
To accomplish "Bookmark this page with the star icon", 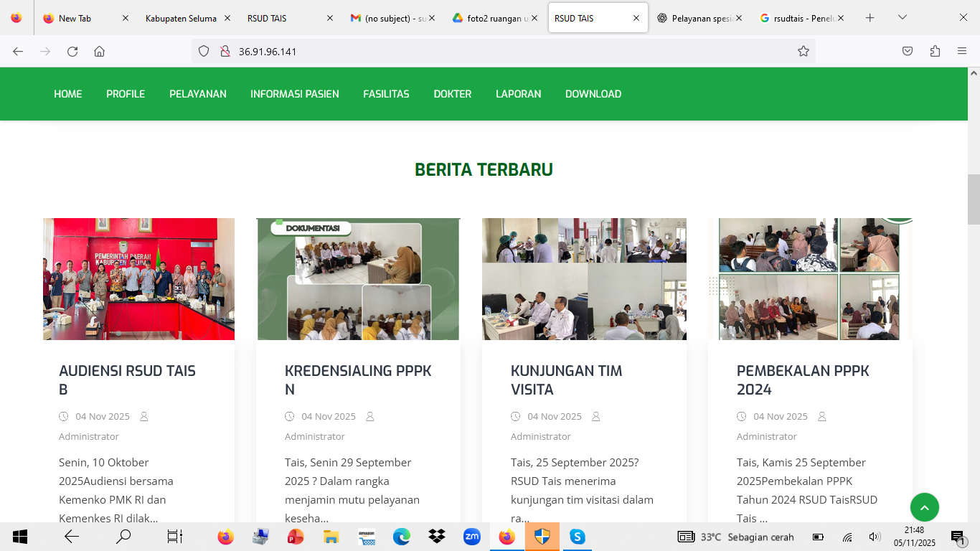I will (x=804, y=52).
